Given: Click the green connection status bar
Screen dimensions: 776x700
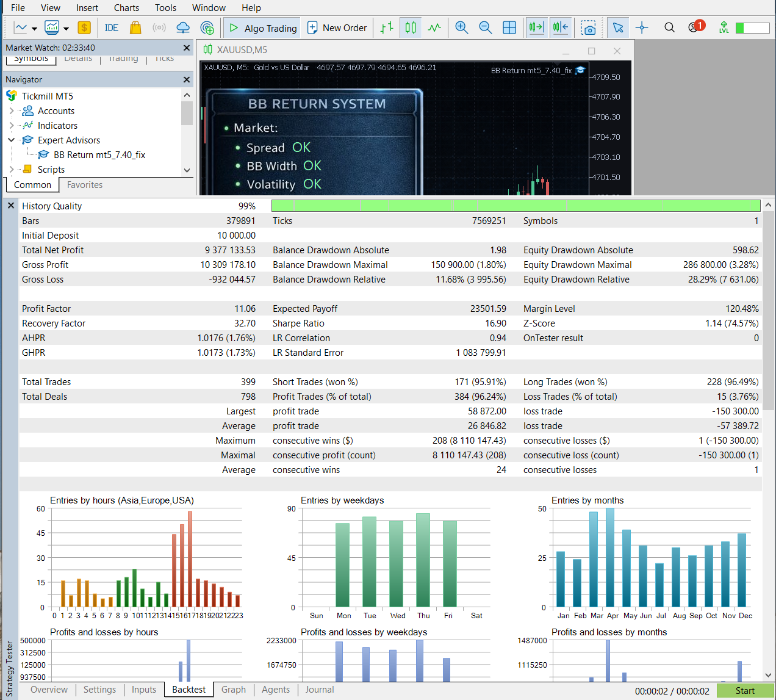Looking at the screenshot, I should [752, 28].
